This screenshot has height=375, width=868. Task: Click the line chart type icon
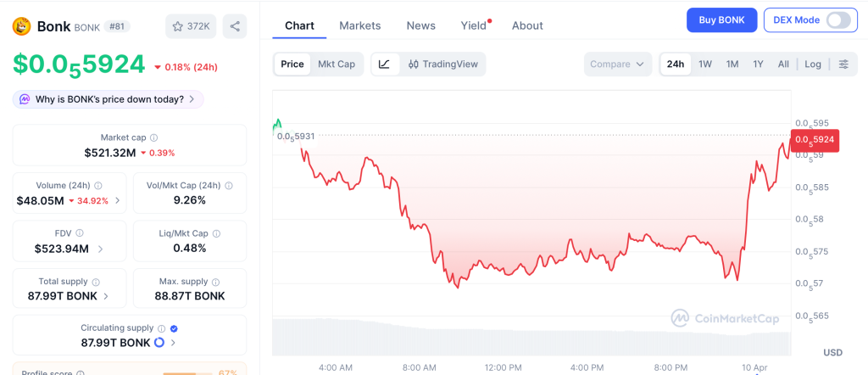click(384, 64)
